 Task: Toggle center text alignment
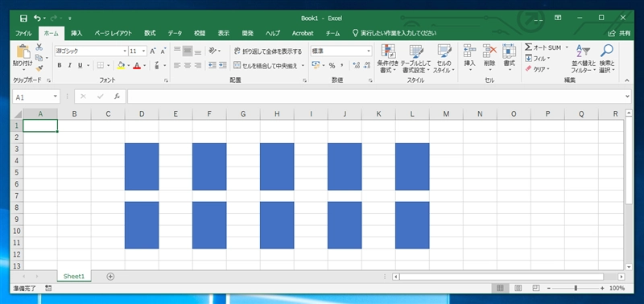point(188,65)
